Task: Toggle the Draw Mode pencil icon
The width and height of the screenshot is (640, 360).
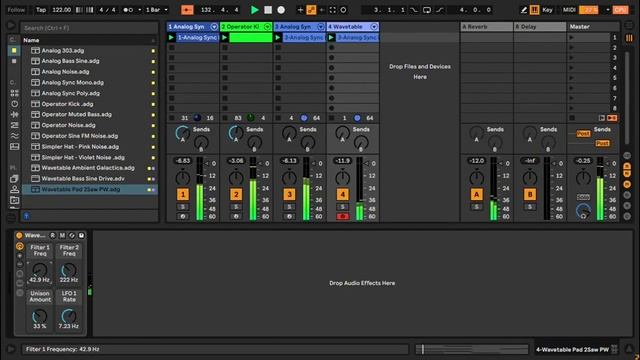Action: coord(524,10)
